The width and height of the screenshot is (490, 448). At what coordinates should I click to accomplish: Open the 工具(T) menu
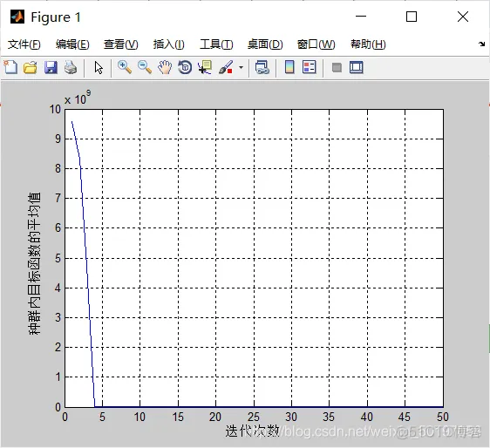point(216,44)
